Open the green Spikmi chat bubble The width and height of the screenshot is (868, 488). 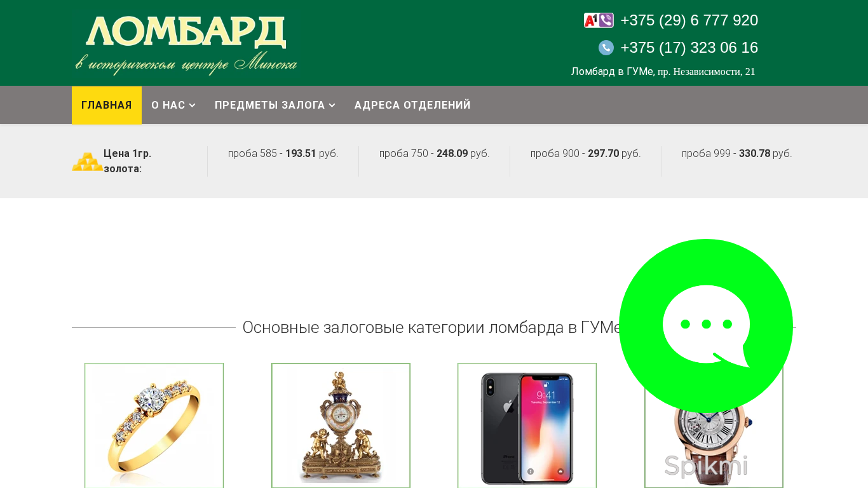click(x=706, y=326)
